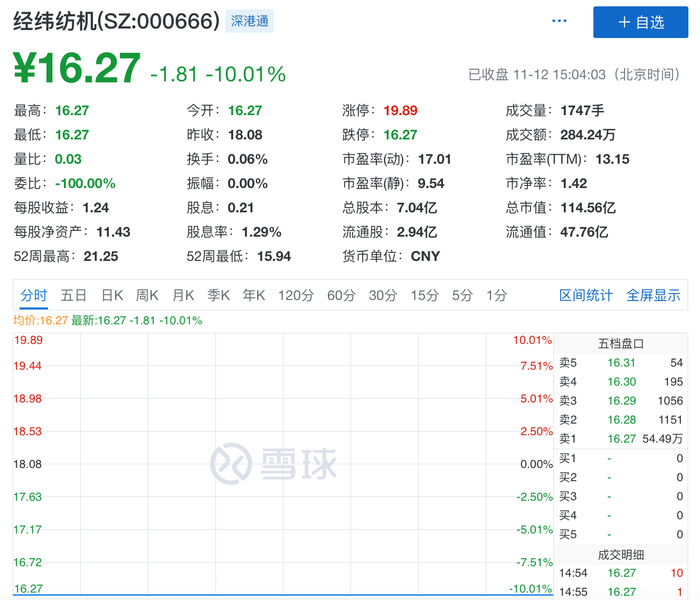700x600 pixels.
Task: Open the 周K weekly chart tab
Action: point(147,295)
